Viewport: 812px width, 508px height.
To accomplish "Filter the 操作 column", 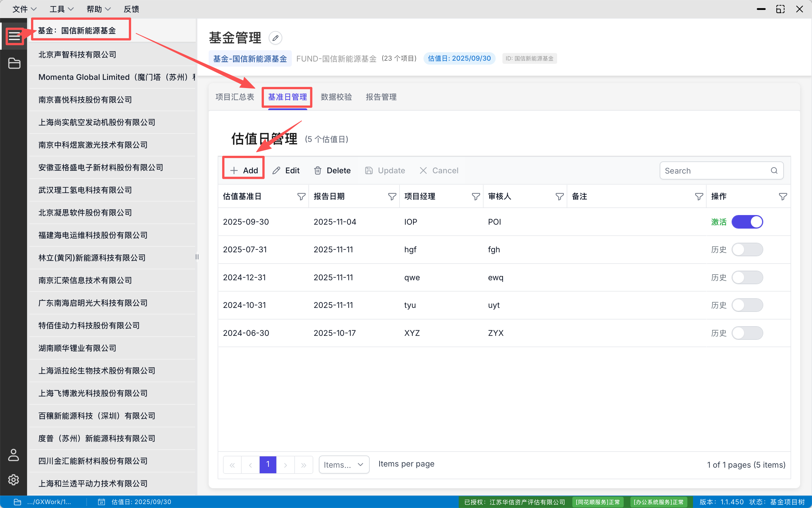I will click(x=782, y=196).
